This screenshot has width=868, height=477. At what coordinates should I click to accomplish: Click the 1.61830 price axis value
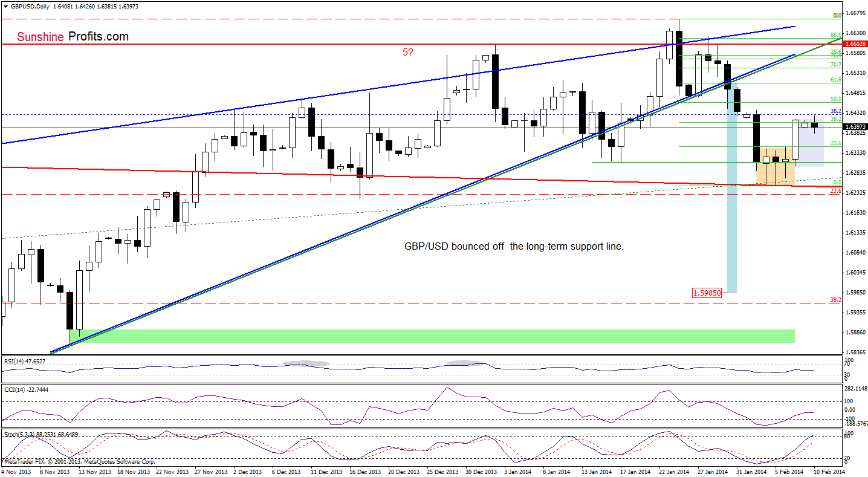[855, 212]
